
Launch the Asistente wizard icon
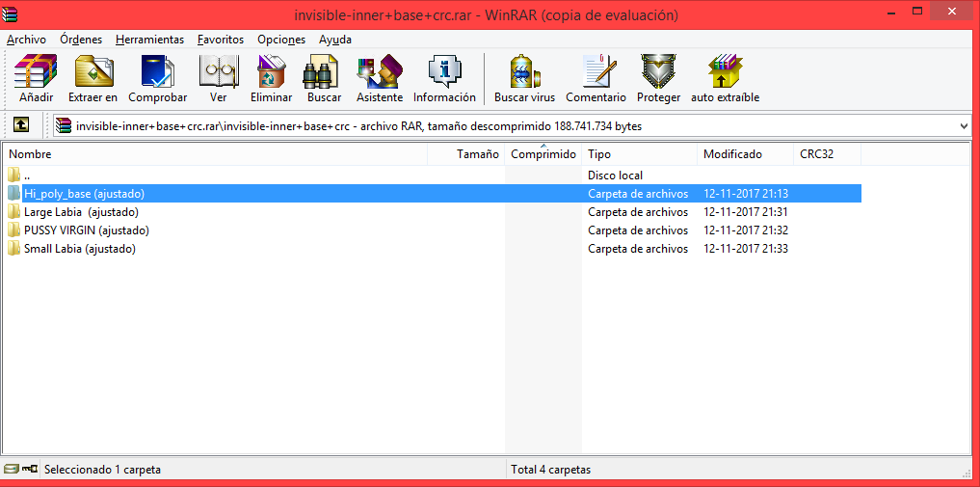[x=379, y=77]
